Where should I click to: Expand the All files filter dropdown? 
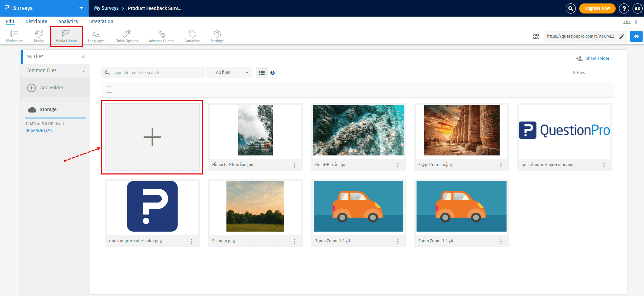click(x=229, y=72)
